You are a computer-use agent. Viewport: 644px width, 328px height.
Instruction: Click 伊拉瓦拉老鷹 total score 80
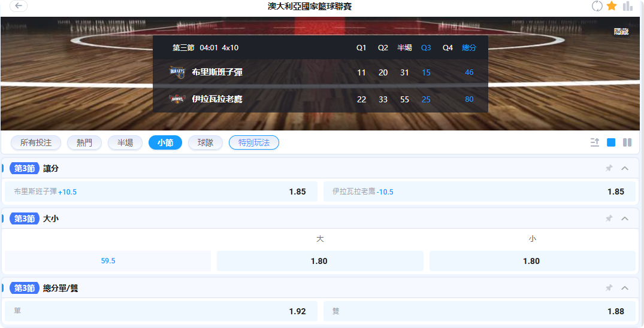pos(469,99)
